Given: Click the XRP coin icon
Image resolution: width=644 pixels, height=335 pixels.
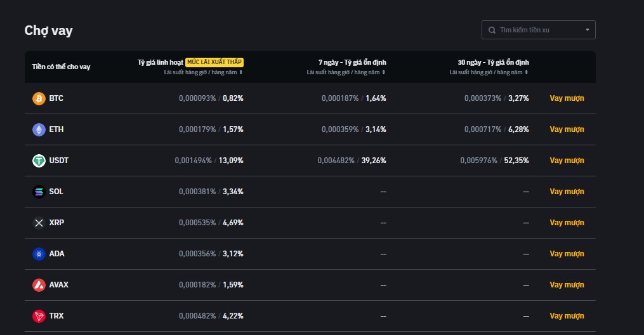Looking at the screenshot, I should click(39, 223).
